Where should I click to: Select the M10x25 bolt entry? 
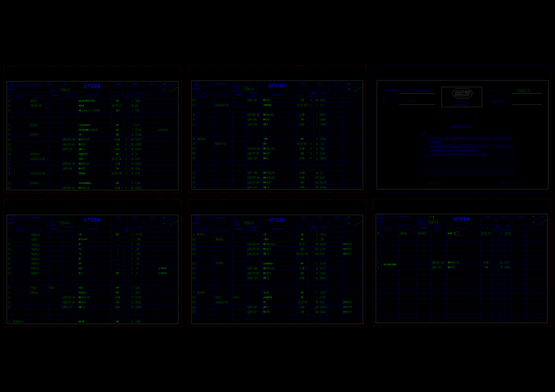tap(84, 140)
